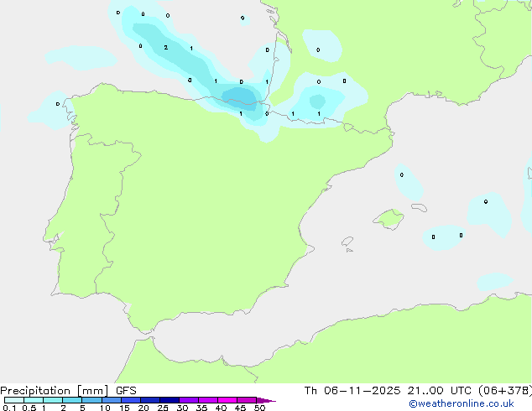Click the '[mm]' unit label
The image size is (532, 411).
(93, 391)
